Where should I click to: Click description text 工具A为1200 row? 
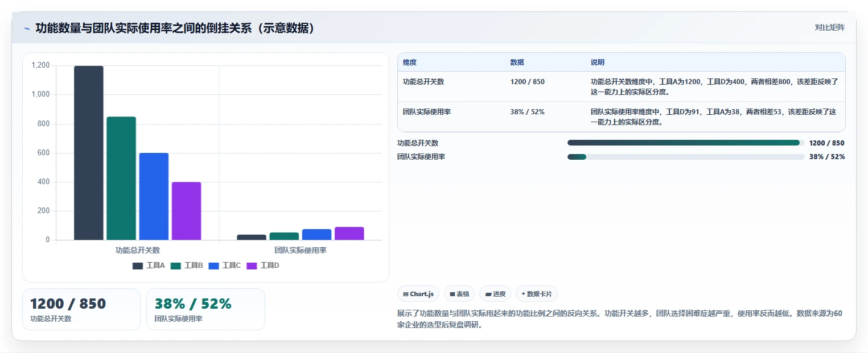[x=715, y=86]
